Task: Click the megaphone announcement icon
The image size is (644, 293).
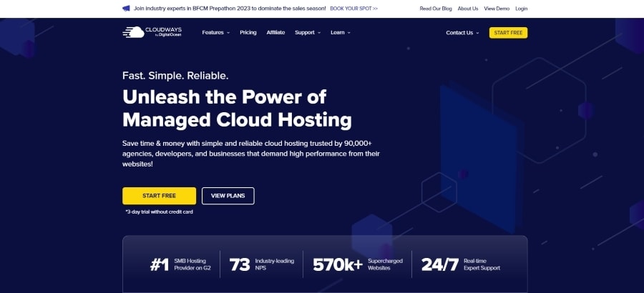Action: pyautogui.click(x=126, y=8)
